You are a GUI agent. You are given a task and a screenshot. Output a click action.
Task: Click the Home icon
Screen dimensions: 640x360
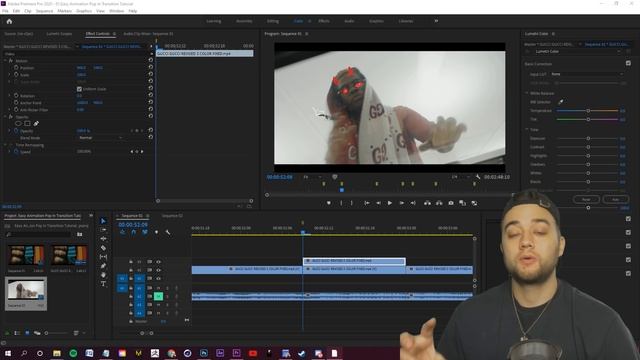(9, 21)
